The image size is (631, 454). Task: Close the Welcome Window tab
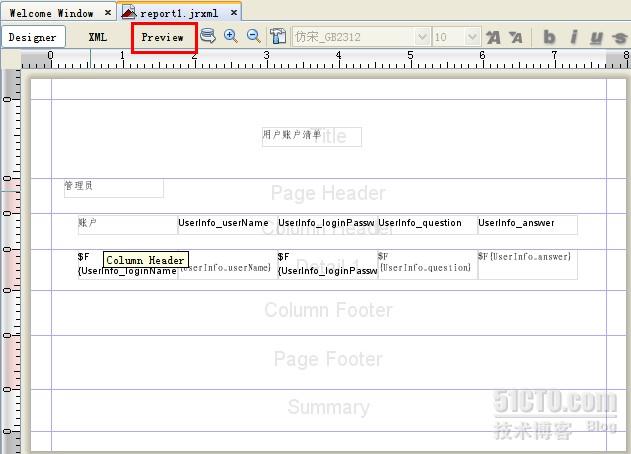coord(108,13)
